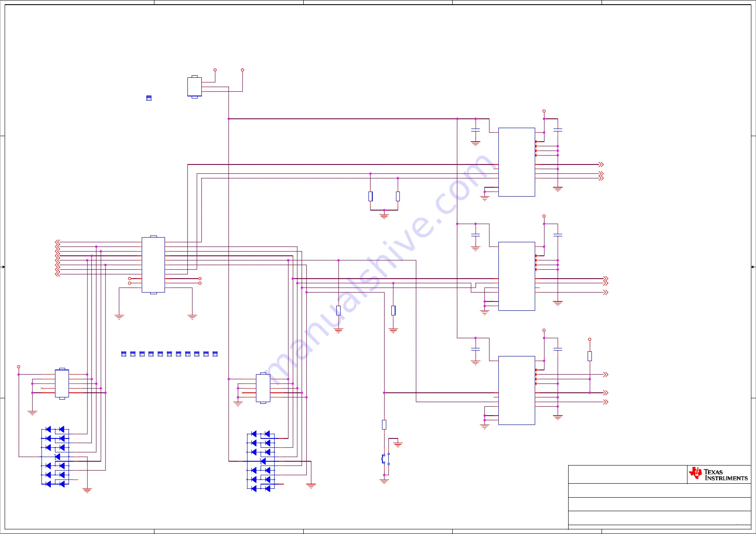The width and height of the screenshot is (756, 534).
Task: Select the resistor directly above the push-button switch
Action: 384,424
